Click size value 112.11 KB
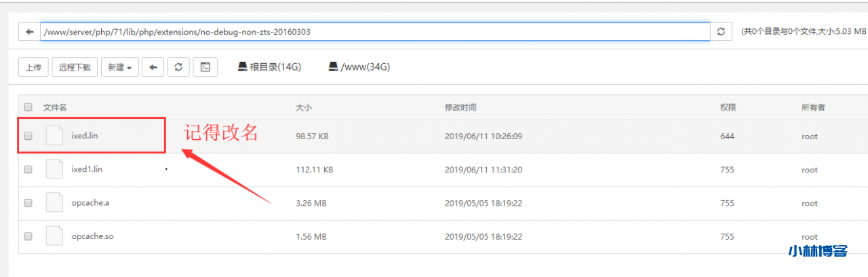The width and height of the screenshot is (868, 277). tap(314, 170)
